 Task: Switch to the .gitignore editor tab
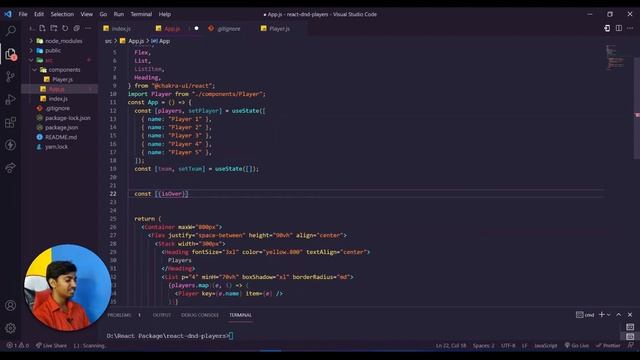(229, 29)
